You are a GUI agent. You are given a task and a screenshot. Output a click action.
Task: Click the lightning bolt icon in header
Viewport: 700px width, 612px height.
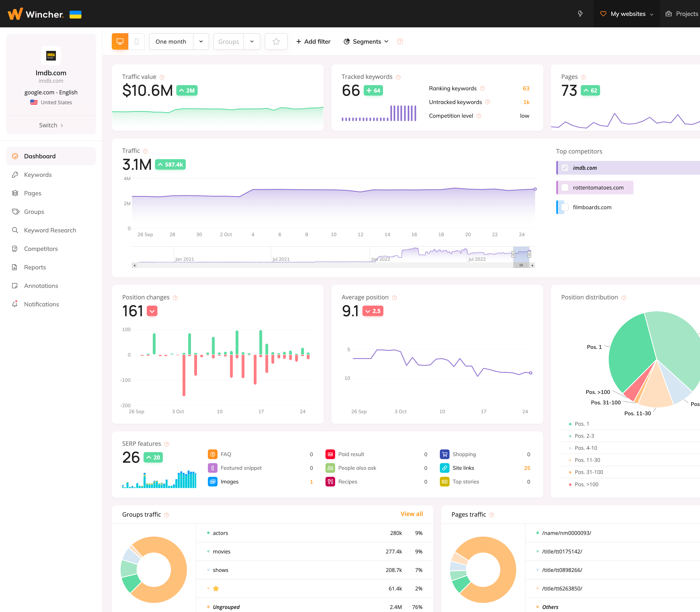(x=580, y=14)
